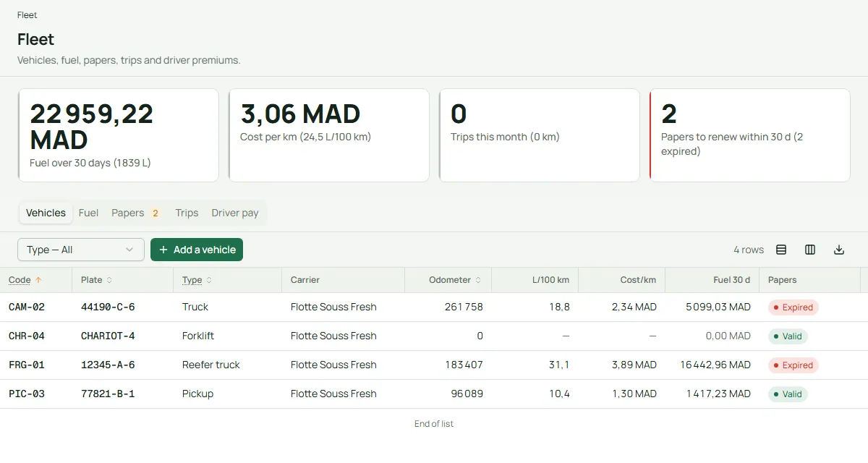Open the Trips tab
This screenshot has height=463, width=868.
[187, 213]
